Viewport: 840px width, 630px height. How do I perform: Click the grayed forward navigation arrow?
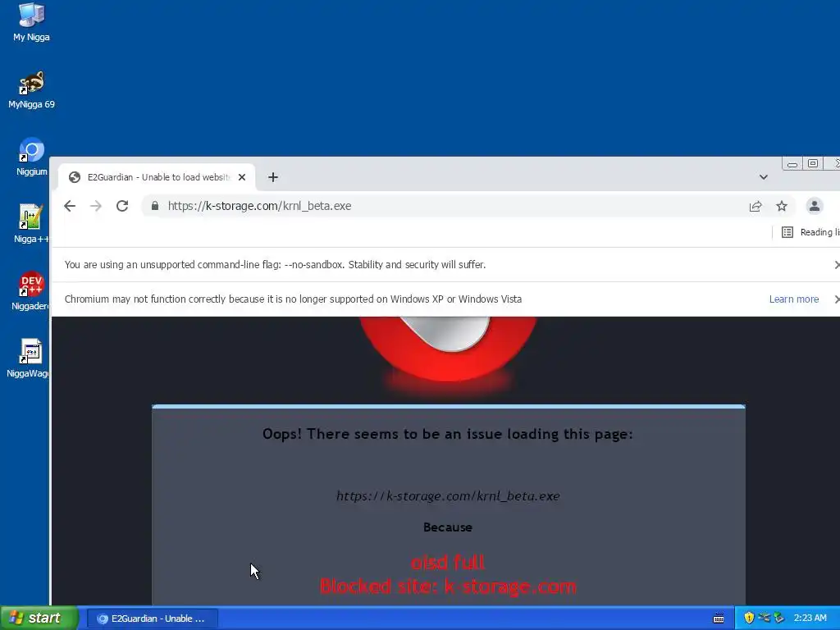(x=96, y=206)
